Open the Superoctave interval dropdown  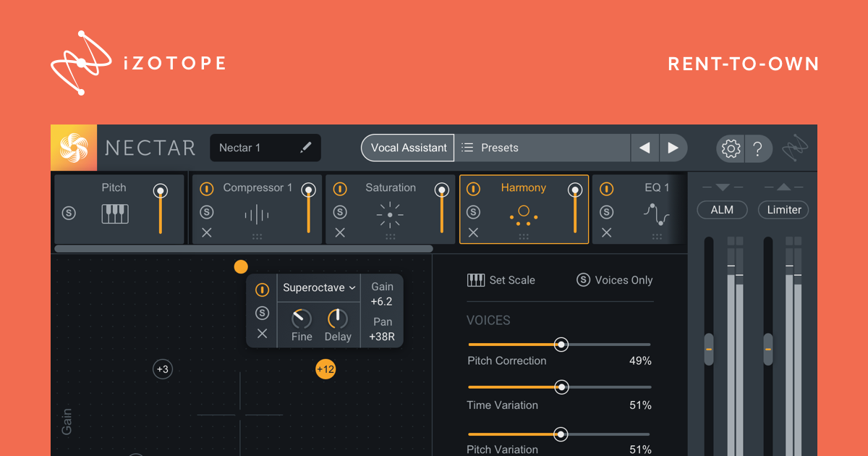pyautogui.click(x=318, y=287)
